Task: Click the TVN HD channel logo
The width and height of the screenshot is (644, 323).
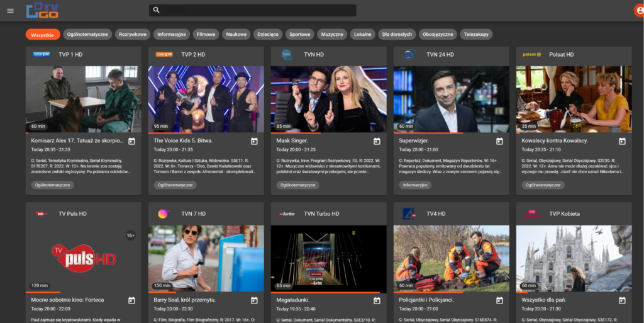Action: pos(287,54)
